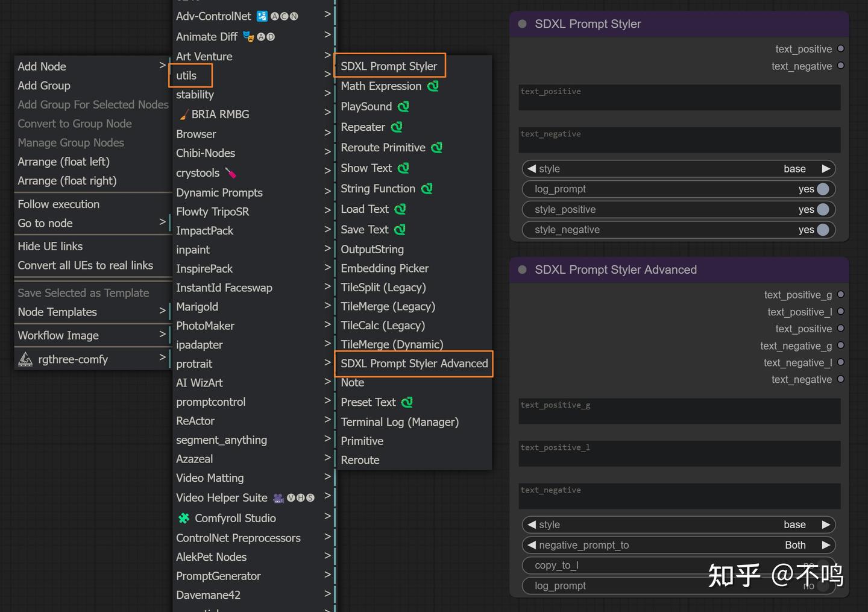The height and width of the screenshot is (612, 868).
Task: Click the crystools pink brush icon
Action: pyautogui.click(x=231, y=173)
